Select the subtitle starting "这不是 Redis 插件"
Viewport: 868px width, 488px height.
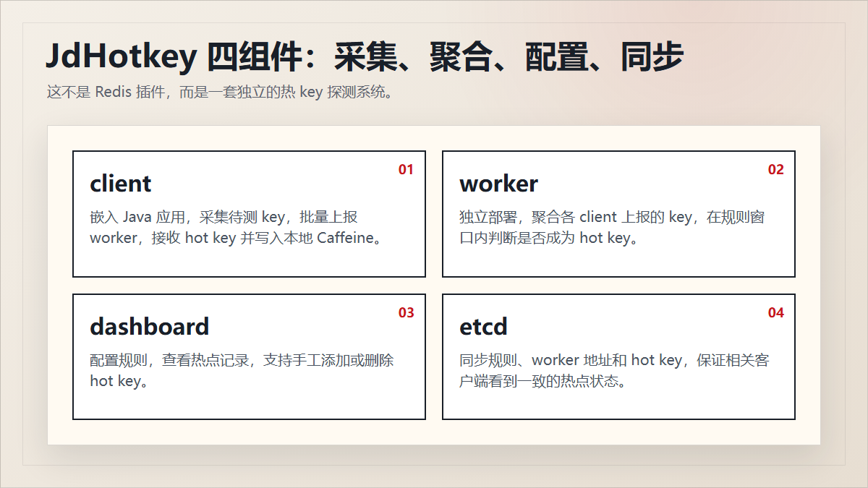[220, 93]
